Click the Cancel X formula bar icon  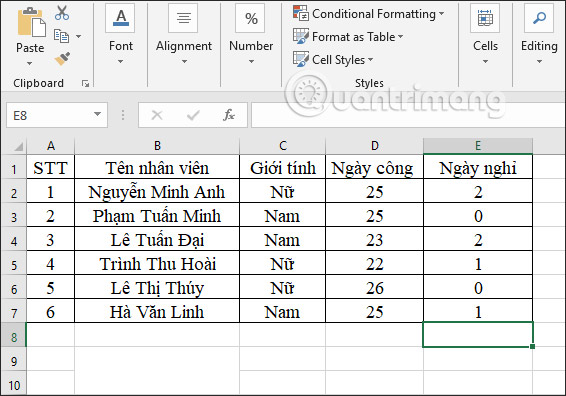[x=157, y=115]
